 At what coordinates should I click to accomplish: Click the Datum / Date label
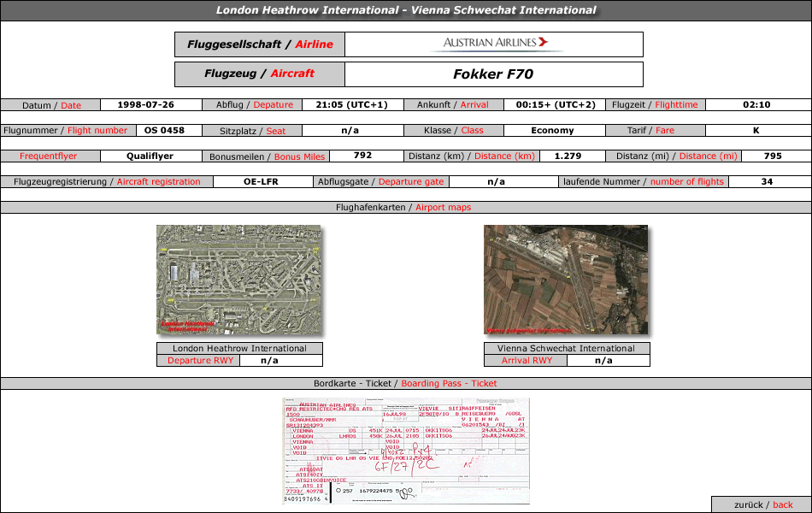(x=50, y=105)
